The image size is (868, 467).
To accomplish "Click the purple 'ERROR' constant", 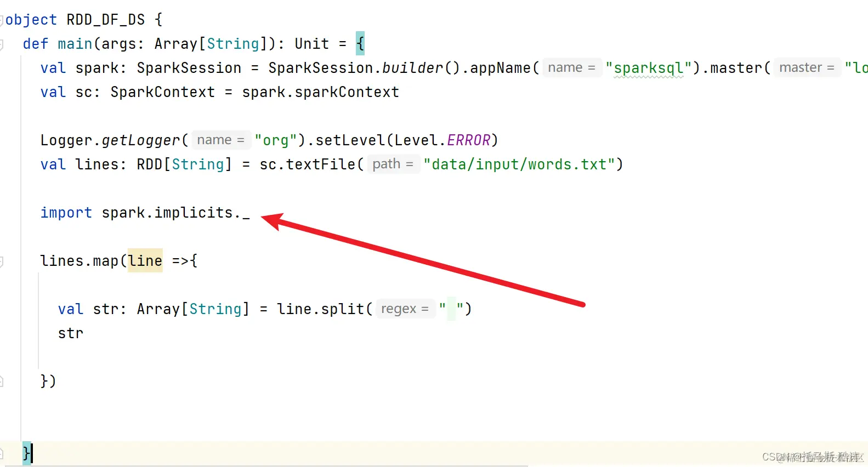I will (469, 140).
